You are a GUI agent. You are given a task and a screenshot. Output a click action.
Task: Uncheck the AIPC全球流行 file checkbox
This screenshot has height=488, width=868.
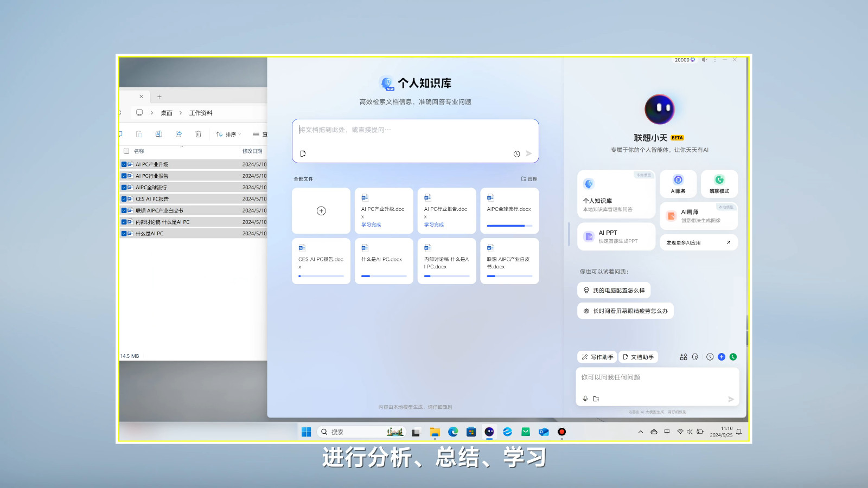click(124, 188)
